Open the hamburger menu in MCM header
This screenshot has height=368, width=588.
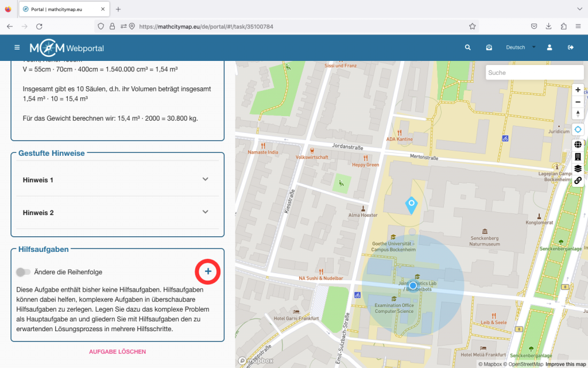[17, 48]
